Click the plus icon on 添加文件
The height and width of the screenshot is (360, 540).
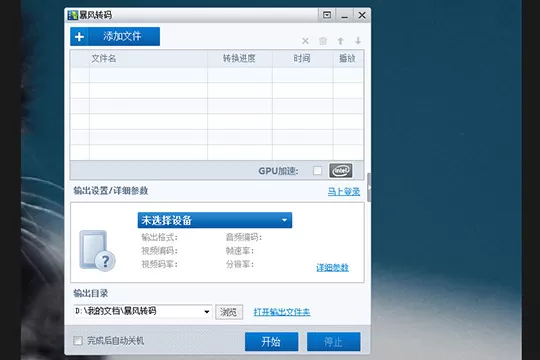(x=79, y=37)
